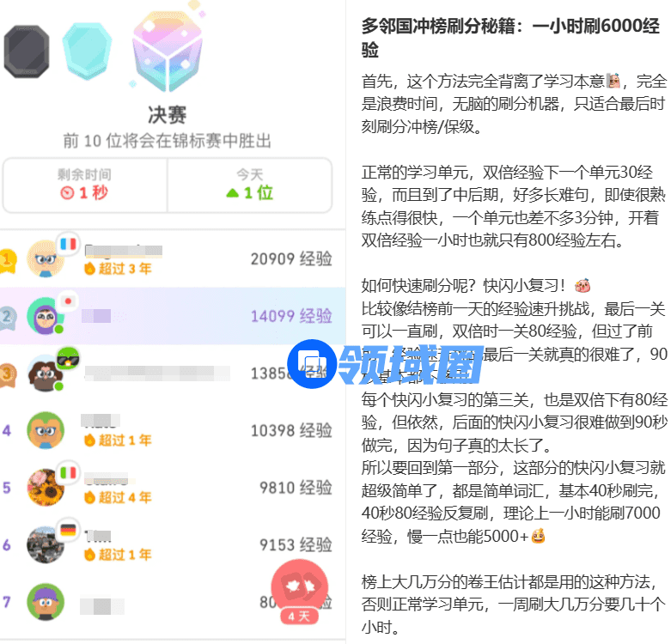Click the dark obsidian league badge
671x644 pixels.
click(x=27, y=52)
